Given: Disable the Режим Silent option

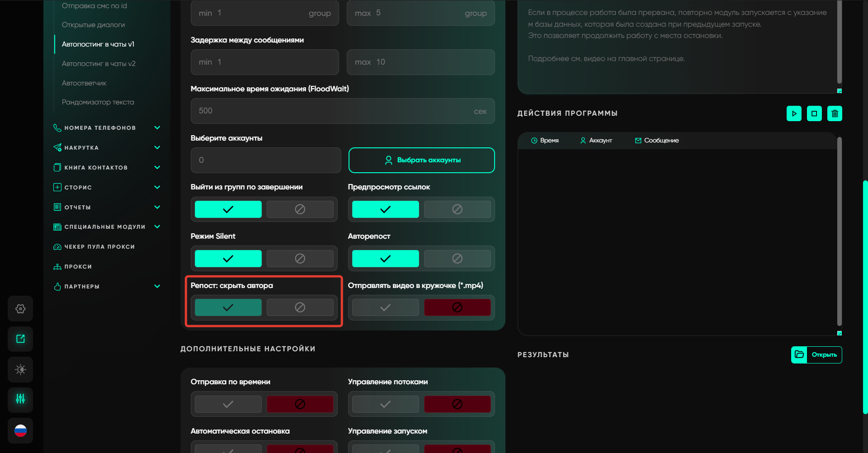Looking at the screenshot, I should click(x=300, y=259).
